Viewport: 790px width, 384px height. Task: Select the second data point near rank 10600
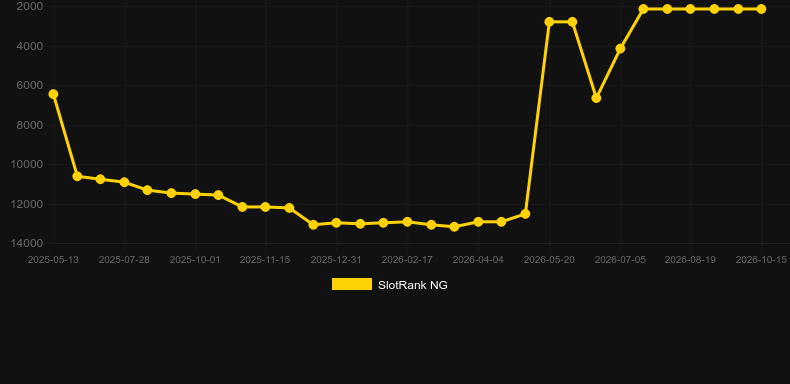pos(77,176)
